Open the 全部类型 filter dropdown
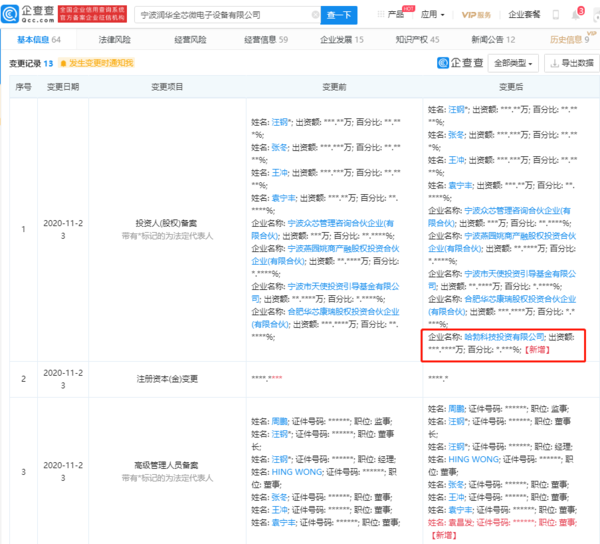 pos(519,63)
